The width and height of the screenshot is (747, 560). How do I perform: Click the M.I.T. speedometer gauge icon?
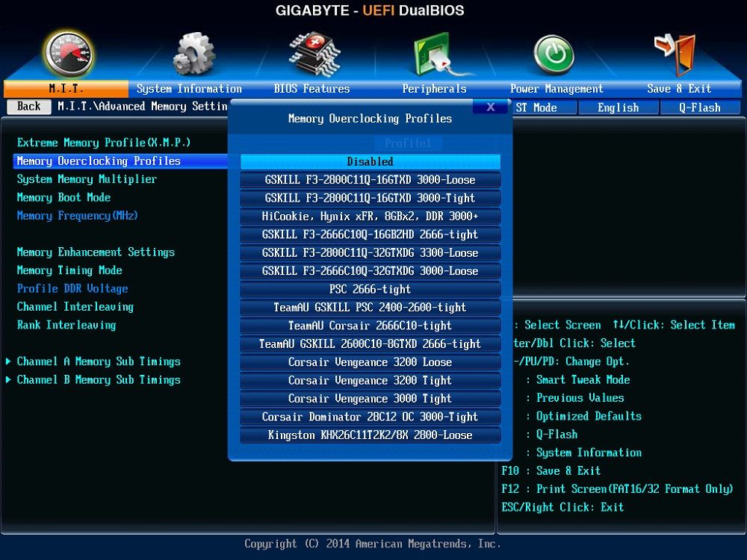coord(68,54)
